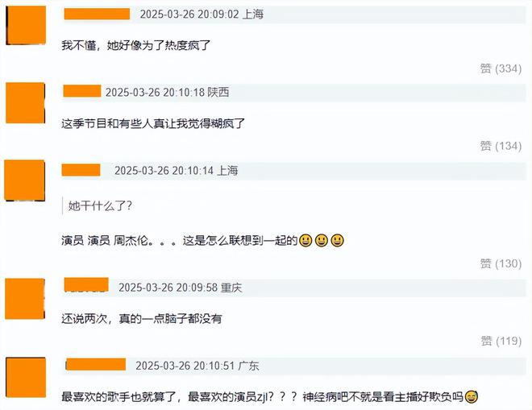Click timestamp 2025-03-26 20:10:18 陕西
Image resolution: width=532 pixels, height=410 pixels.
pyautogui.click(x=168, y=92)
